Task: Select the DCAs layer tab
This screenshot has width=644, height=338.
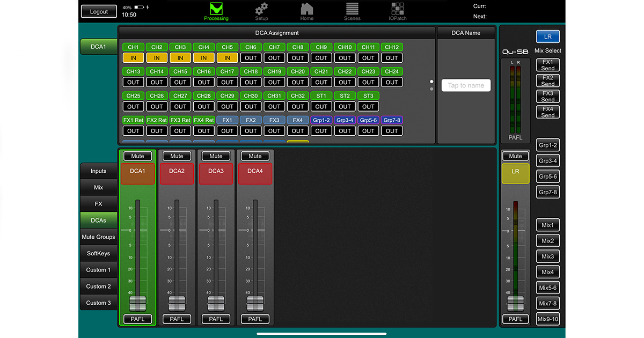Action: coord(98,221)
